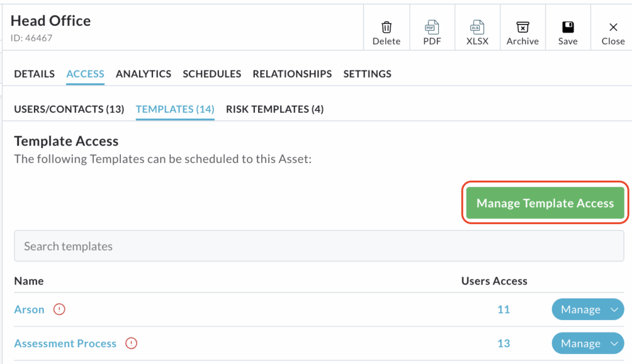The width and height of the screenshot is (632, 364).
Task: Expand the Manage dropdown for Arson
Action: (x=614, y=310)
